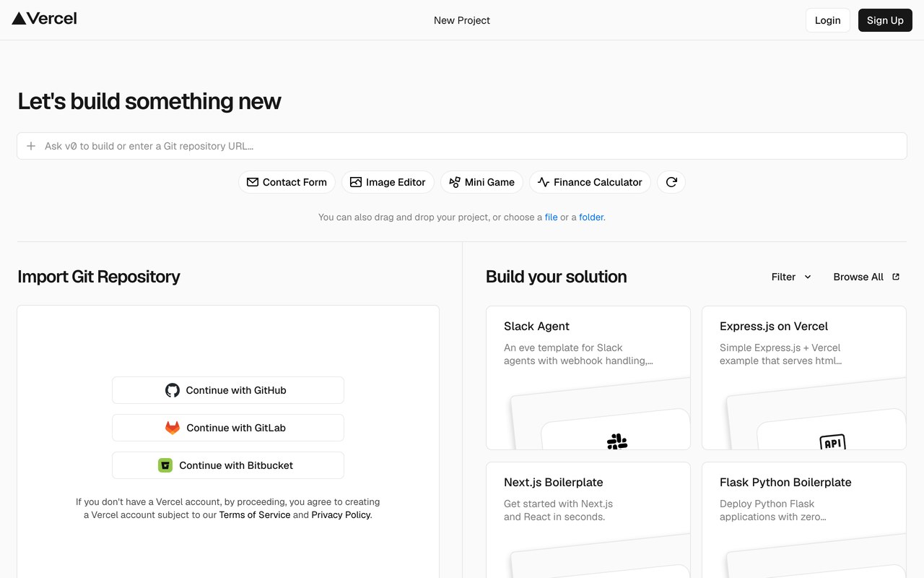924x578 pixels.
Task: Choose the Mini Game suggestion
Action: (482, 182)
